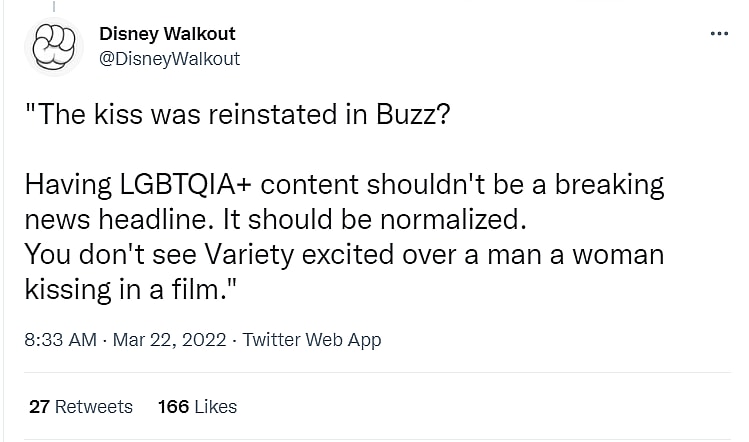Click the Twitter Web App source label
The width and height of the screenshot is (749, 442).
pyautogui.click(x=312, y=340)
